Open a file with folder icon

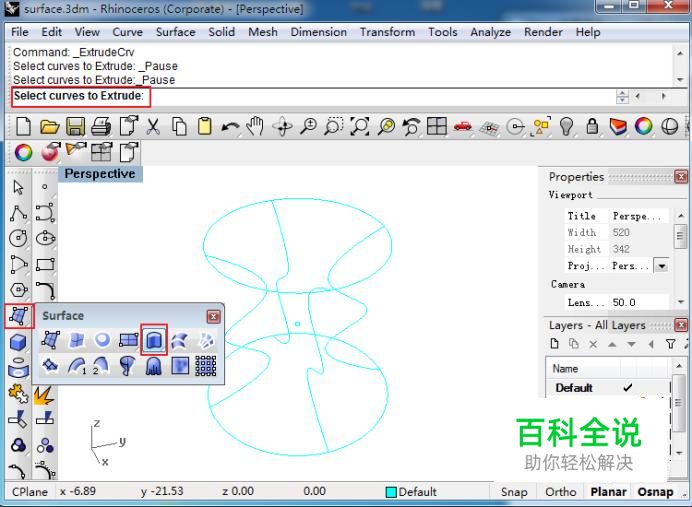(49, 127)
